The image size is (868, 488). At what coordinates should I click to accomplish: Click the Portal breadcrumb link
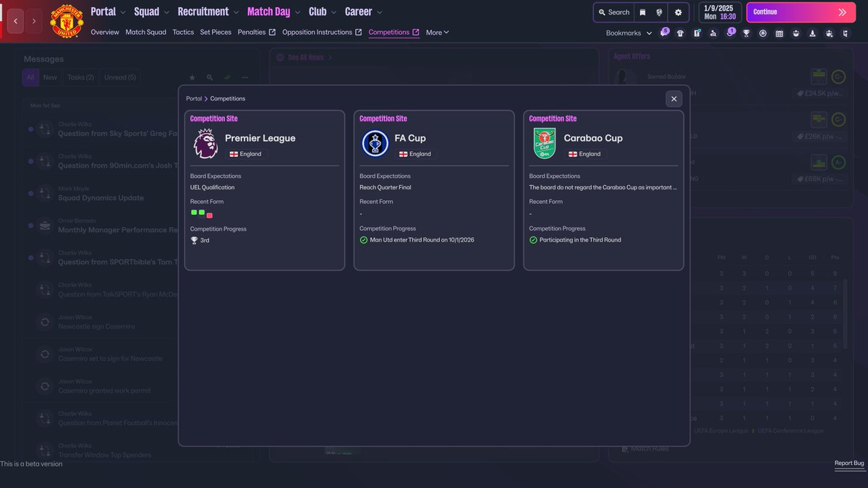(194, 98)
